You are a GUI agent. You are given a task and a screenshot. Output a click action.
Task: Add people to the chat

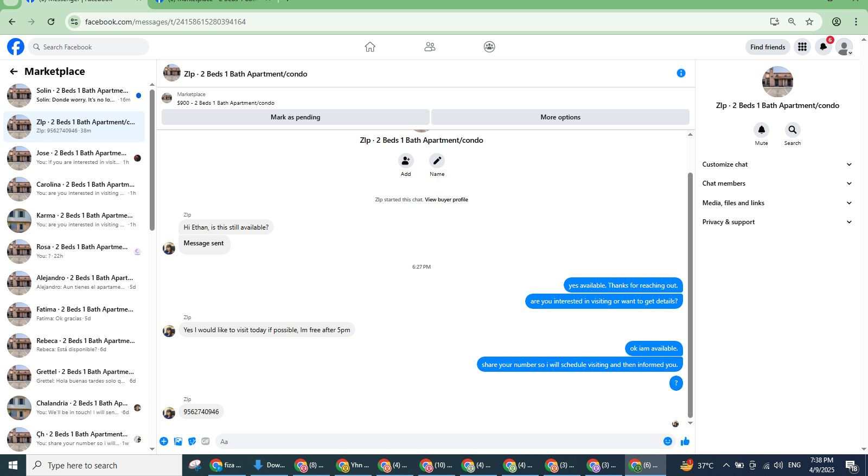[406, 161]
